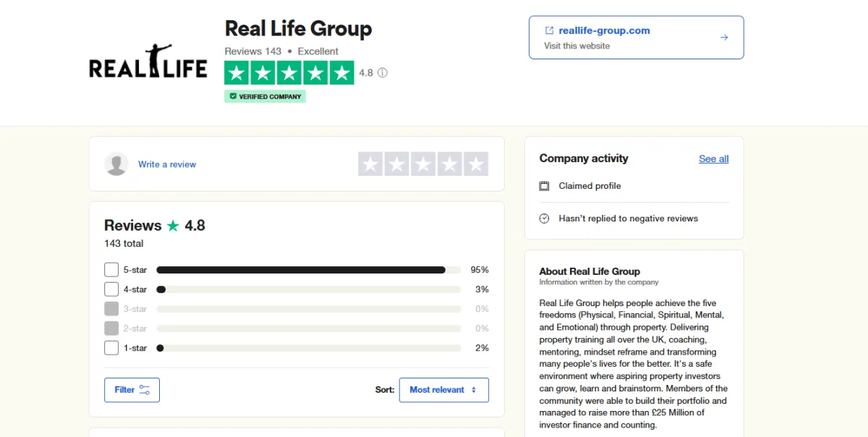The height and width of the screenshot is (437, 868).
Task: Click the Verified Company badge
Action: point(265,96)
